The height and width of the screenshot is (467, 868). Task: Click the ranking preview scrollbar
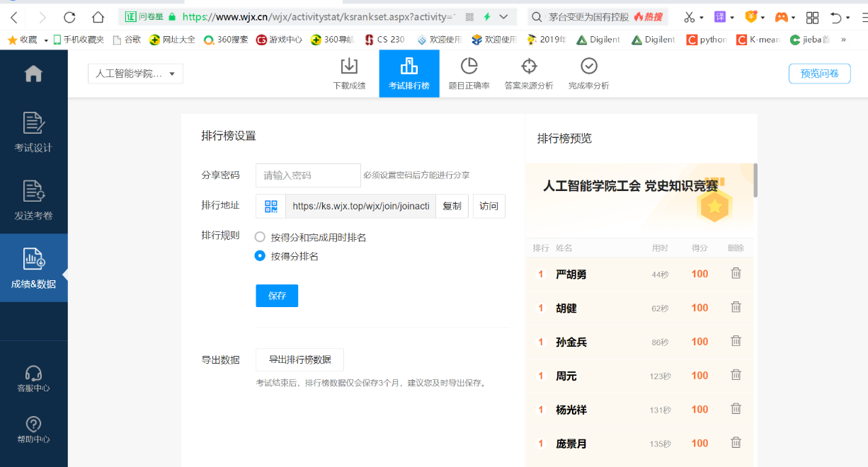point(755,180)
